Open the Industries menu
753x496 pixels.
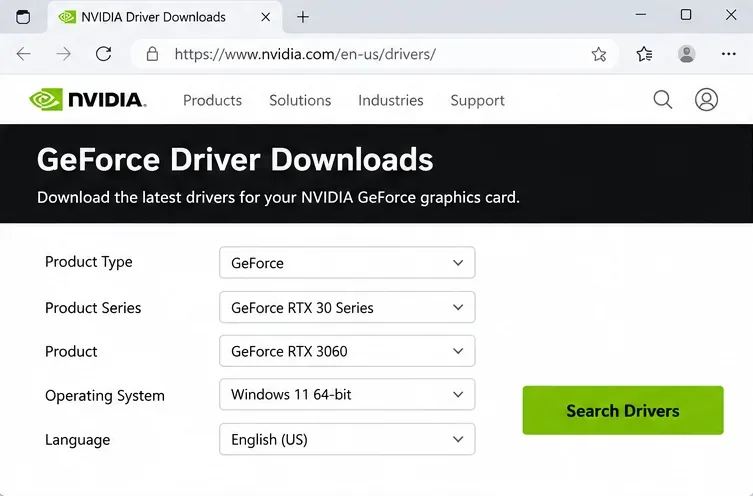pyautogui.click(x=391, y=100)
